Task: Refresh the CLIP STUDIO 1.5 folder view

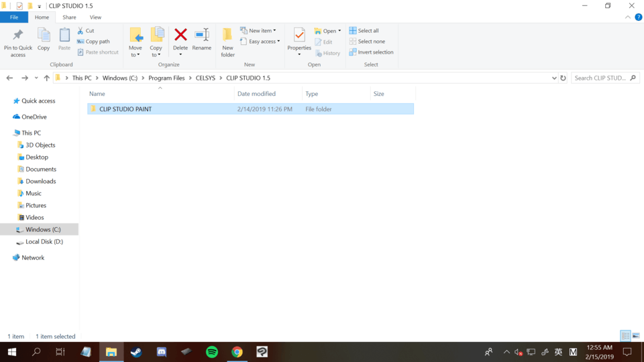Action: [x=563, y=78]
